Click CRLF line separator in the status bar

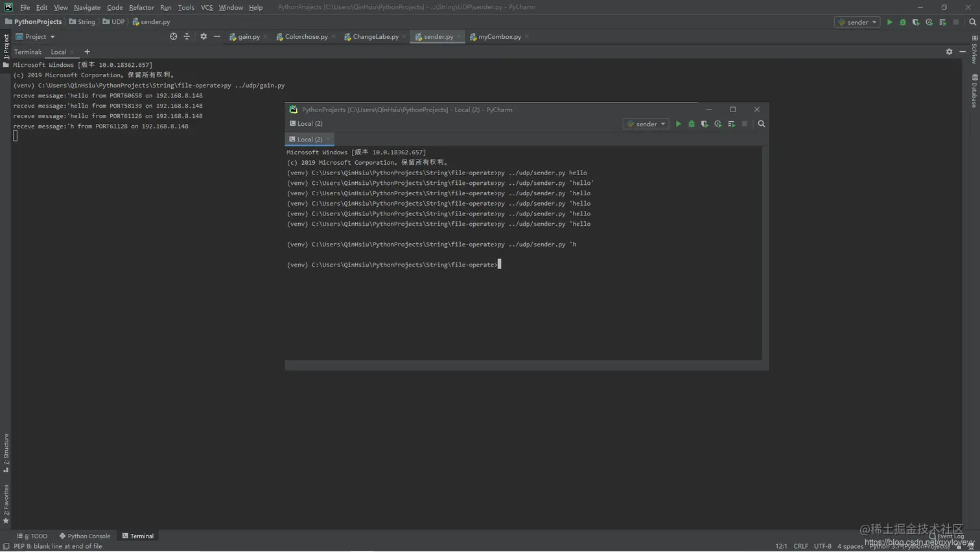point(800,546)
